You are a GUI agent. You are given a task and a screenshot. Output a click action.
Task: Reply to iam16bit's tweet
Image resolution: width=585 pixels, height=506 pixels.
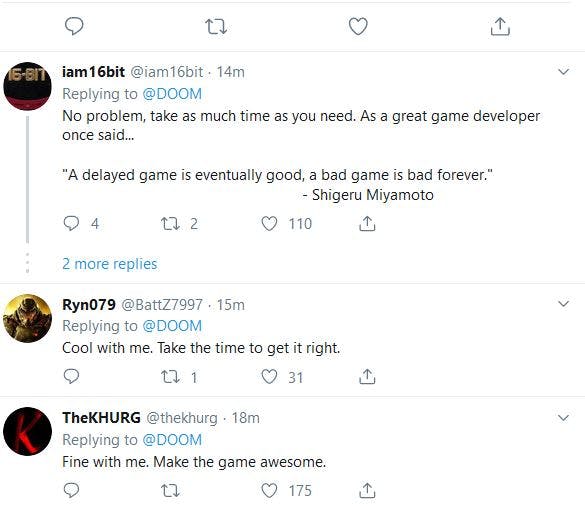point(71,223)
